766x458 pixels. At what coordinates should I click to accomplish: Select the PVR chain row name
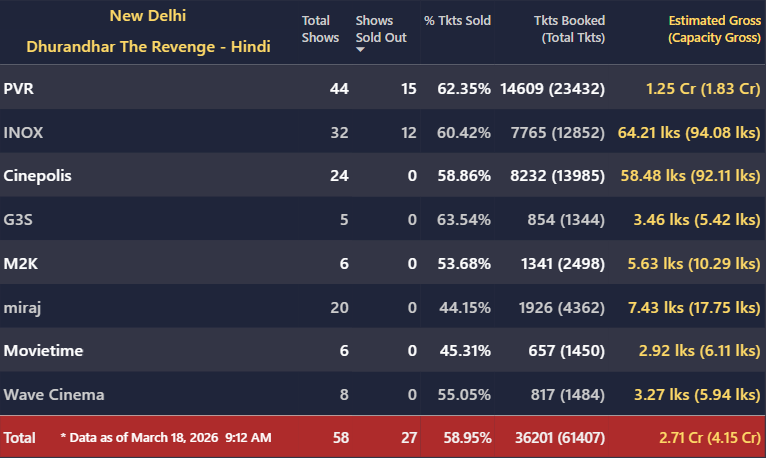[x=19, y=89]
